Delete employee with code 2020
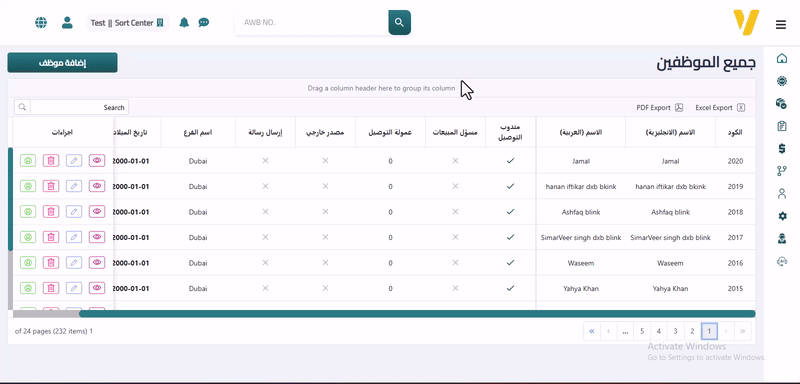This screenshot has width=800, height=384. [51, 161]
